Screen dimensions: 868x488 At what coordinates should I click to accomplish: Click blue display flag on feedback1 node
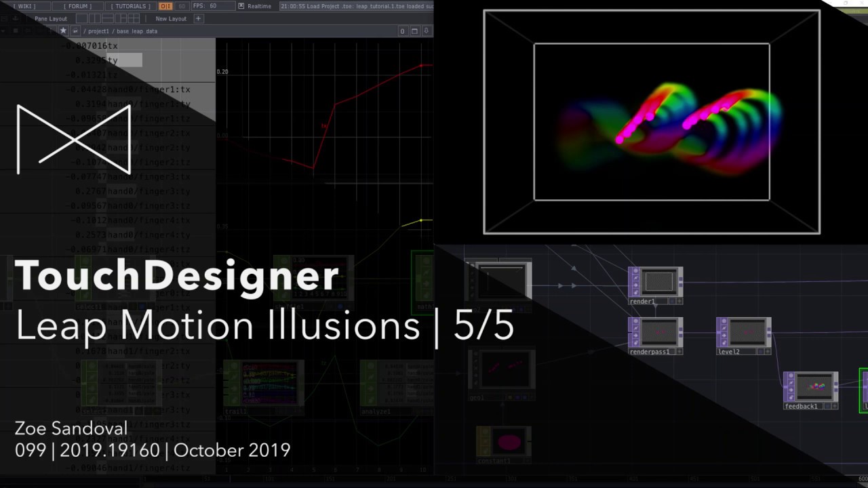[x=827, y=406]
